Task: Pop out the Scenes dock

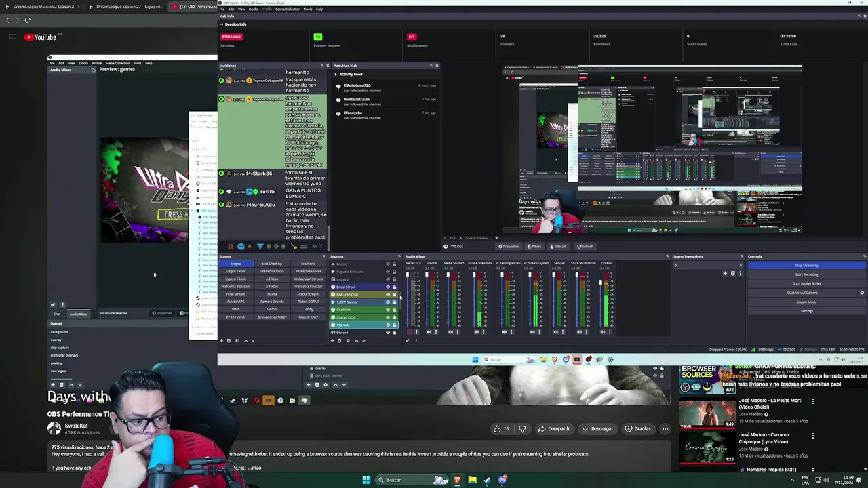Action: point(324,256)
